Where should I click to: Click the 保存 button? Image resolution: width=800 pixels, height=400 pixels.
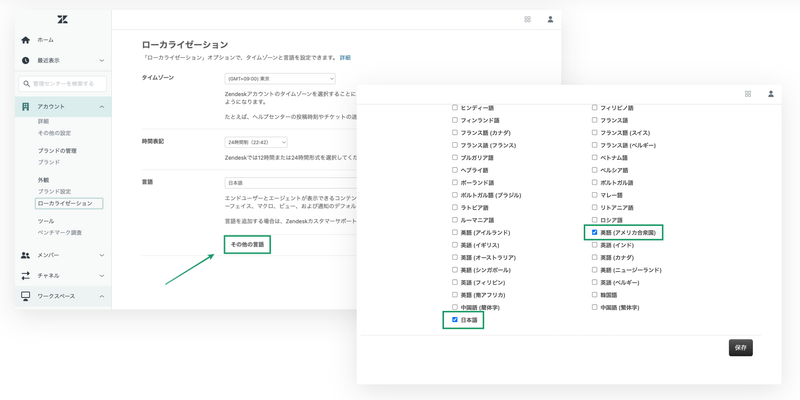[x=740, y=347]
